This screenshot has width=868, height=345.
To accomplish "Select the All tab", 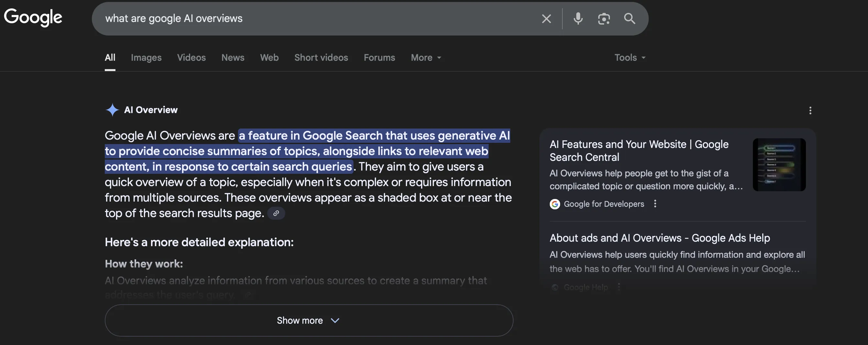I will [x=110, y=57].
